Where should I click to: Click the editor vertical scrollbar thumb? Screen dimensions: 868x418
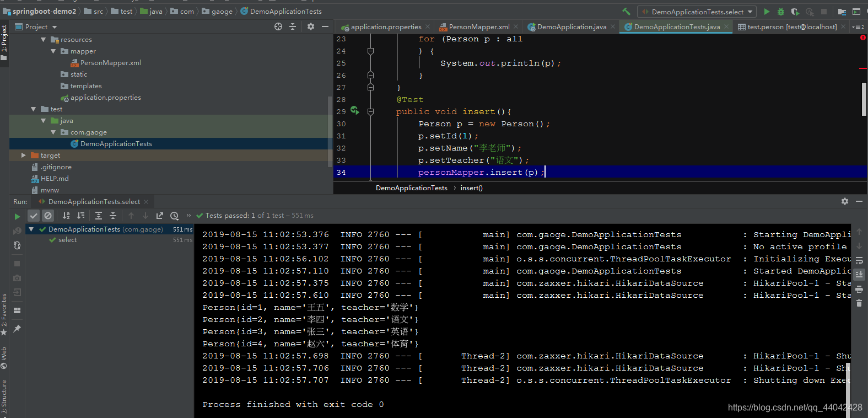[864, 99]
